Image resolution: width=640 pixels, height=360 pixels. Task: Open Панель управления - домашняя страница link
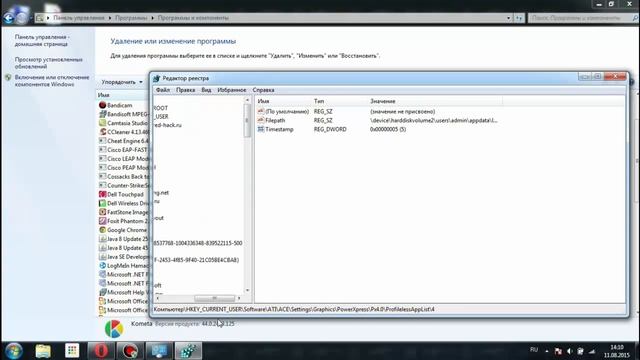pyautogui.click(x=42, y=40)
